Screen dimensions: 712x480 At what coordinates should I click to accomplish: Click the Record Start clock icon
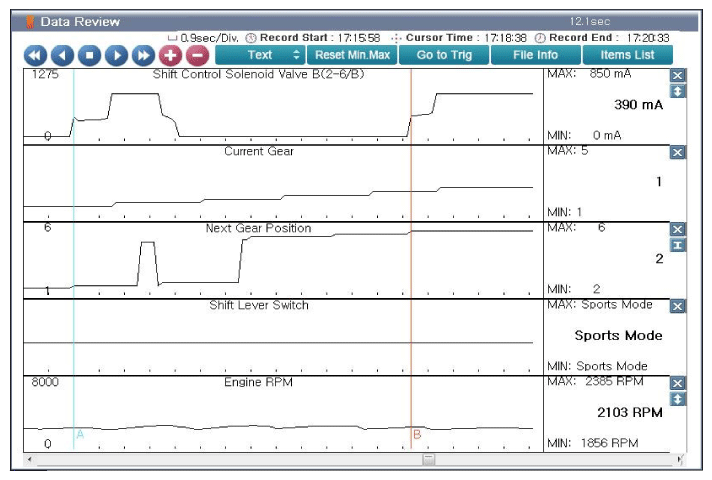point(251,38)
